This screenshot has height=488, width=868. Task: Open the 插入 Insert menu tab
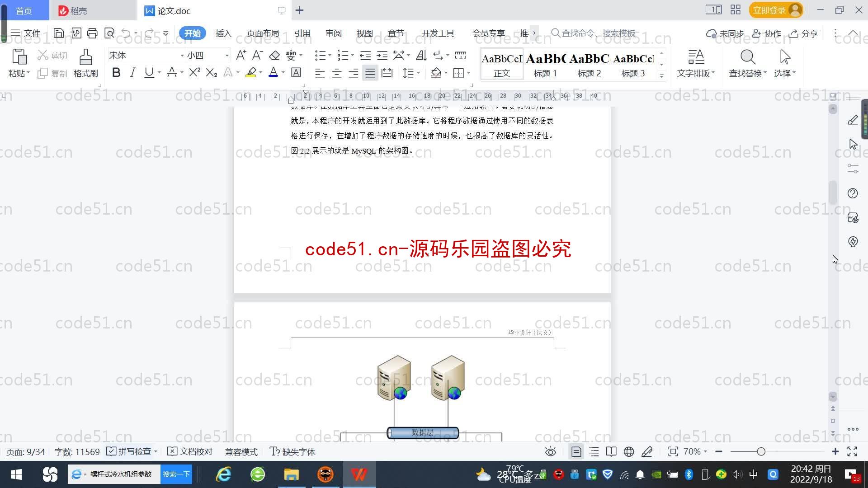point(224,33)
